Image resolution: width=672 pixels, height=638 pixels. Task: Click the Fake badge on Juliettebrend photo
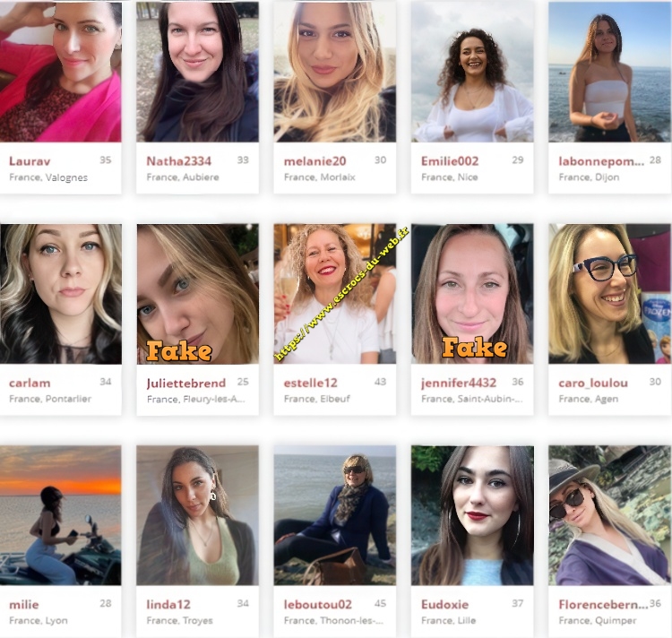pyautogui.click(x=179, y=351)
